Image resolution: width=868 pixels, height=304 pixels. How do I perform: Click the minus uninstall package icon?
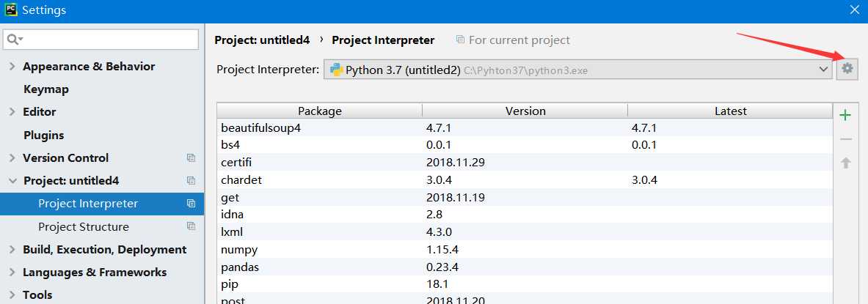click(x=845, y=139)
